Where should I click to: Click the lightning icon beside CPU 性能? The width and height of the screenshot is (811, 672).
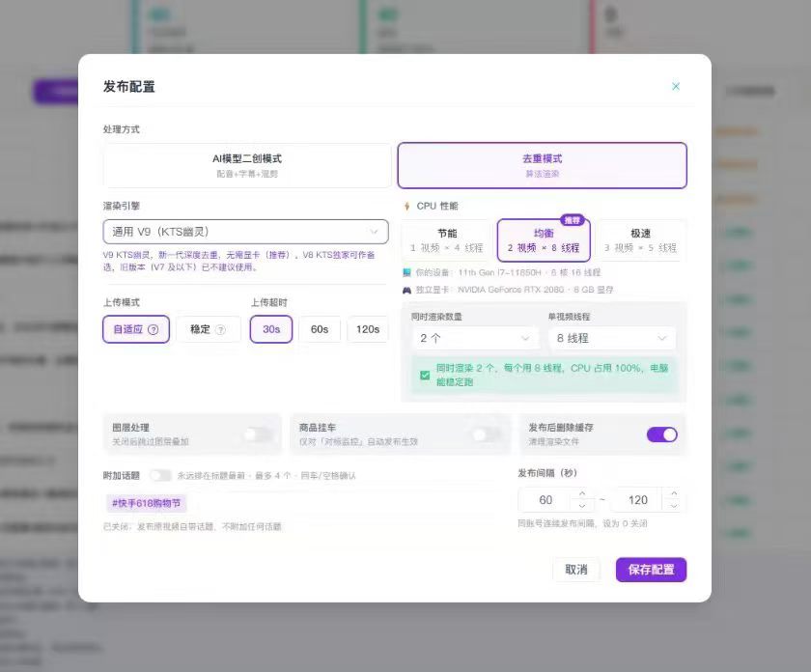(x=407, y=206)
